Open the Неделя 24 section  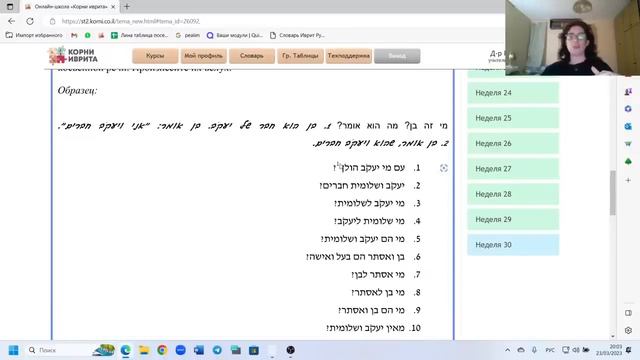(513, 93)
